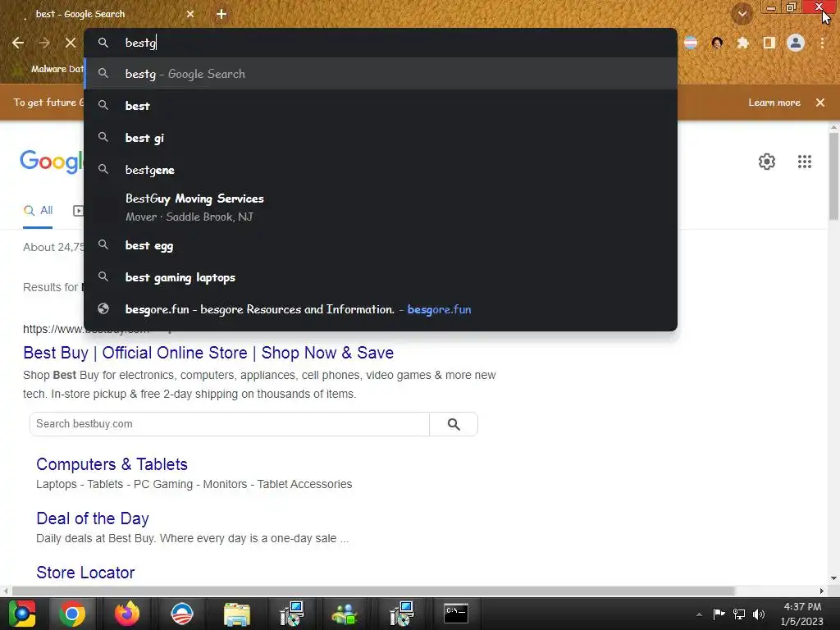Open the round blue-red taskbar app

point(182,614)
